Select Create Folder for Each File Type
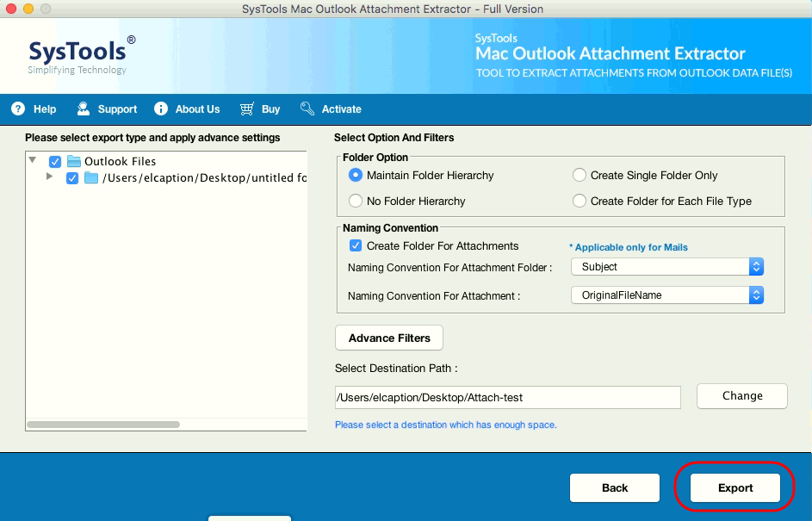The width and height of the screenshot is (812, 521). tap(579, 201)
